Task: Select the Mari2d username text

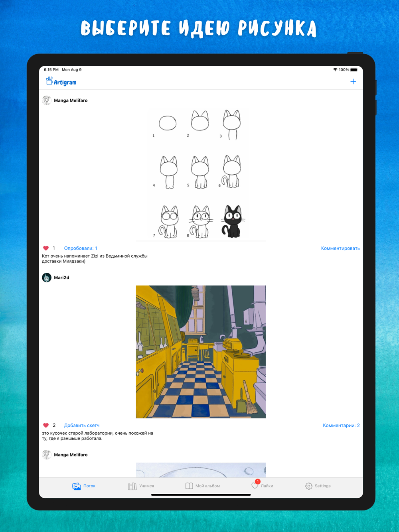Action: coord(61,278)
